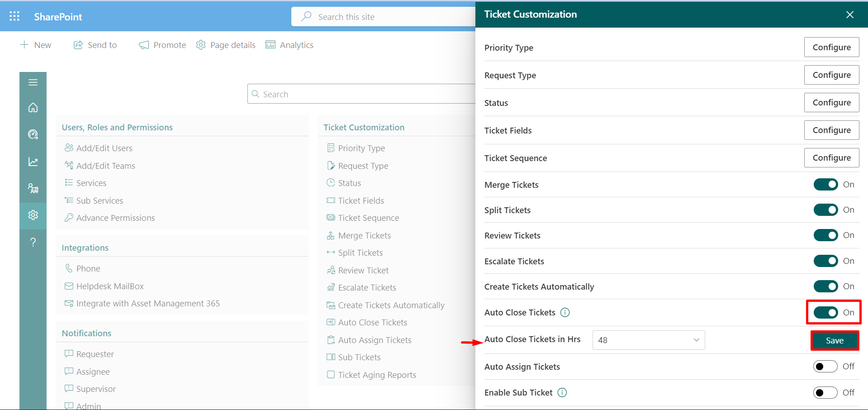Screen dimensions: 868x410
Task: Click the SharePoint title in header
Action: click(x=58, y=17)
